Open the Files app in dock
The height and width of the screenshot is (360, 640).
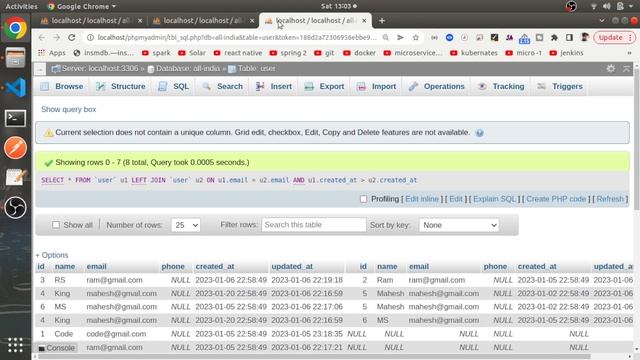[x=16, y=58]
